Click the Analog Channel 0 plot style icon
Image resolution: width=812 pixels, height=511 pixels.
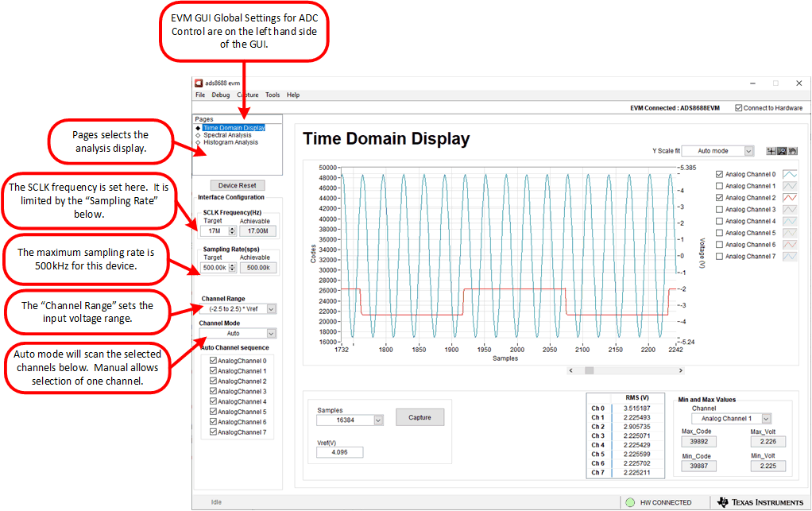[x=791, y=174]
